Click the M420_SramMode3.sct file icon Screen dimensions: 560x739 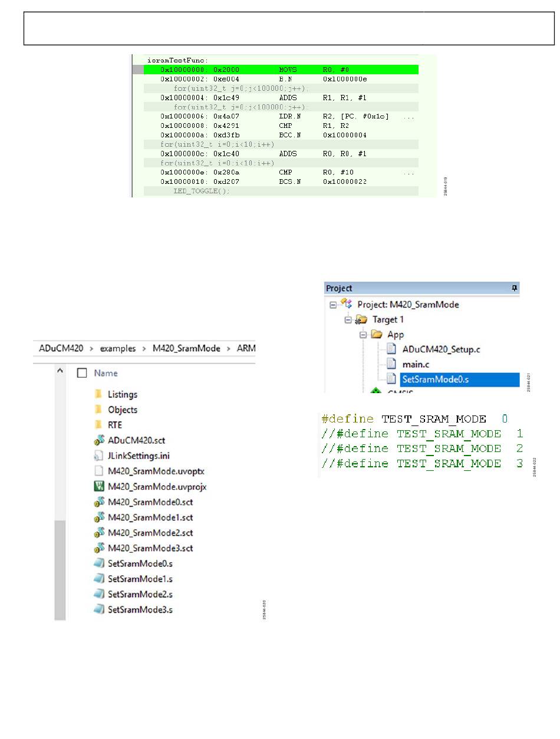[99, 548]
